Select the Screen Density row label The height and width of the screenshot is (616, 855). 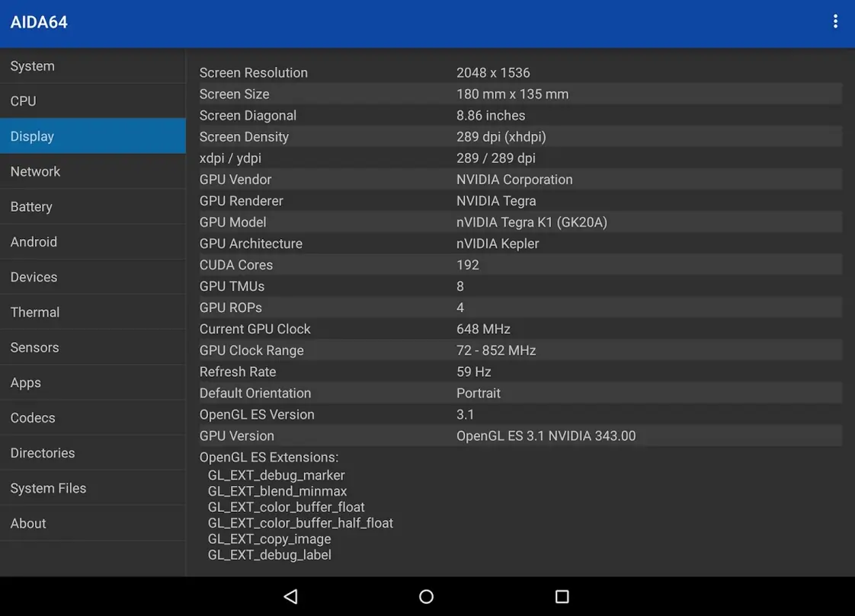click(x=244, y=137)
